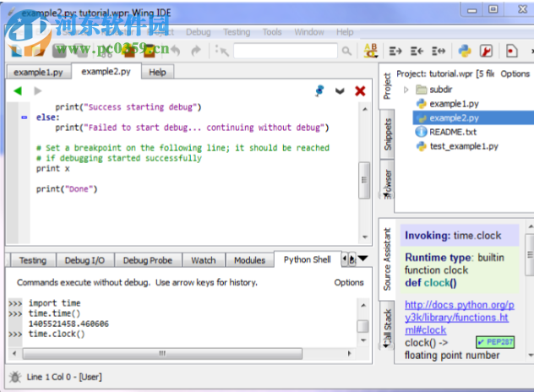Switch to the Watch tab
Viewport: 534px width, 392px height.
coord(204,260)
